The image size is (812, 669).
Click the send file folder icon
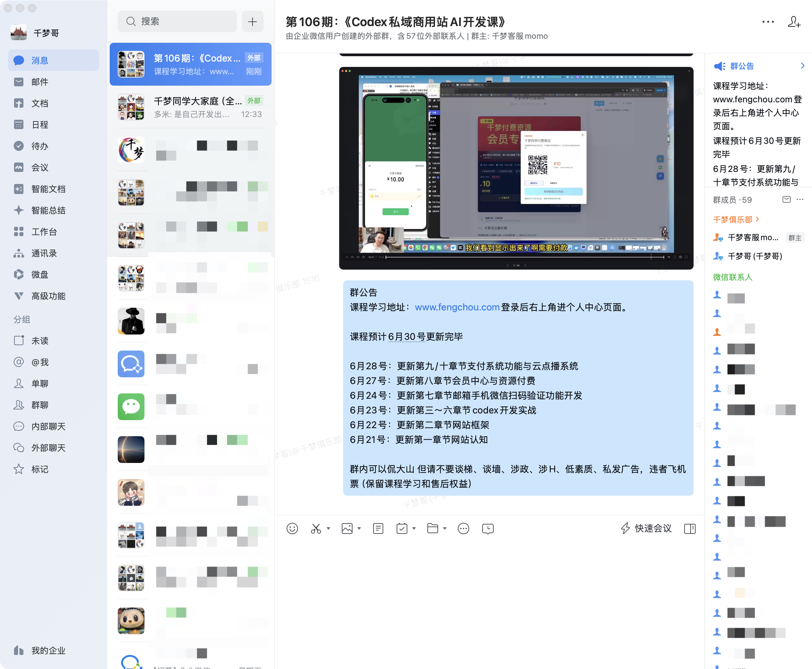(x=432, y=528)
